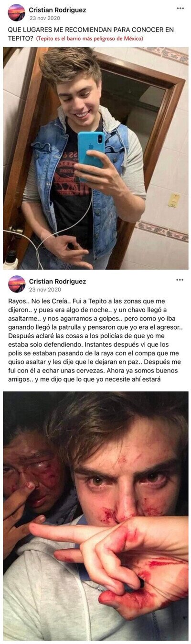
Task: Click the profile avatar on the first post
Action: click(x=17, y=12)
